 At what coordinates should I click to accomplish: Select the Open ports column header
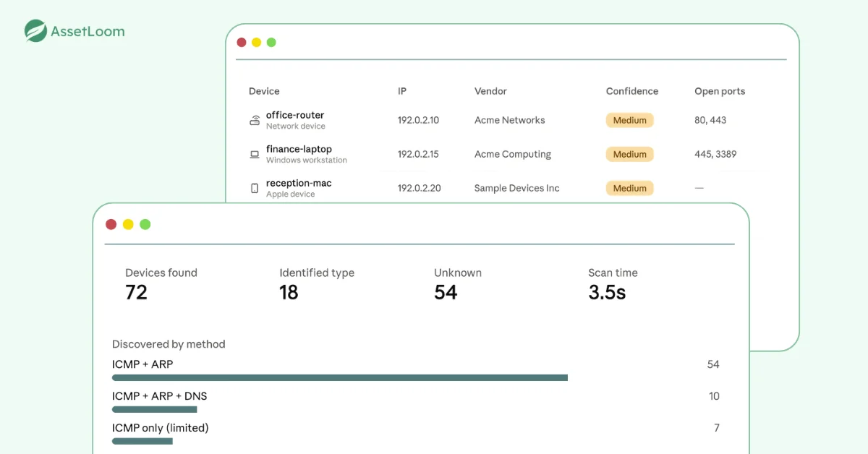720,91
